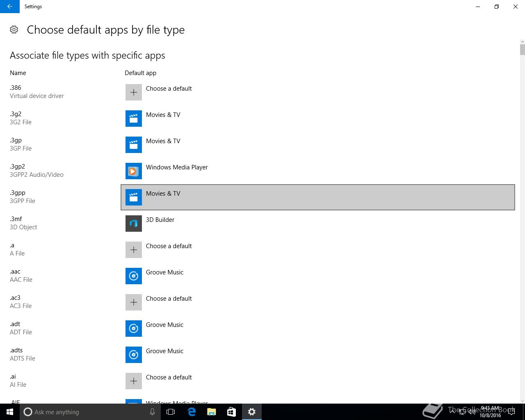Launch Microsoft Edge from the taskbar
Image resolution: width=525 pixels, height=420 pixels.
tap(192, 412)
